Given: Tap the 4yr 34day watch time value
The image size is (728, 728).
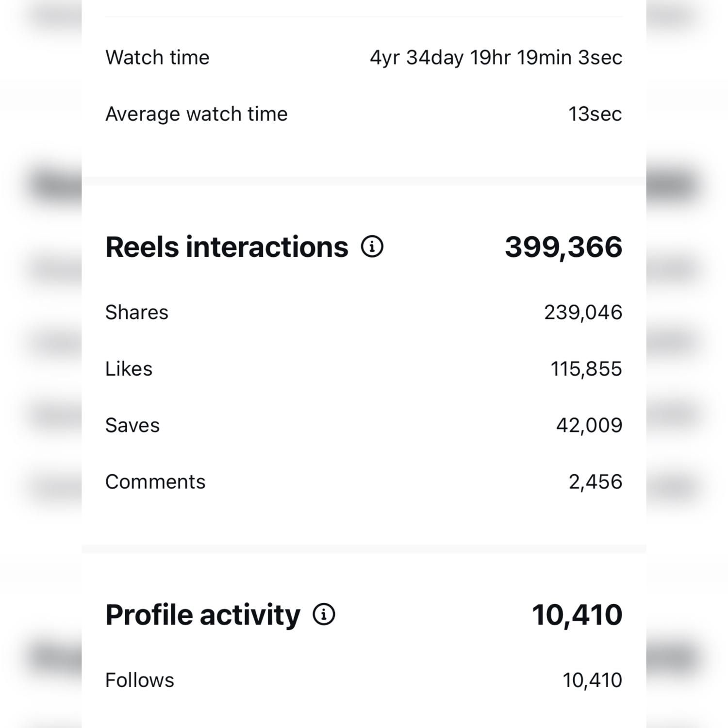Looking at the screenshot, I should pyautogui.click(x=496, y=57).
